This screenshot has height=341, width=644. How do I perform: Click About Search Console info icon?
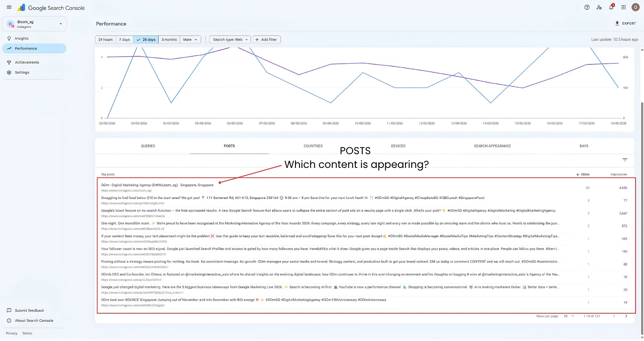tap(9, 320)
